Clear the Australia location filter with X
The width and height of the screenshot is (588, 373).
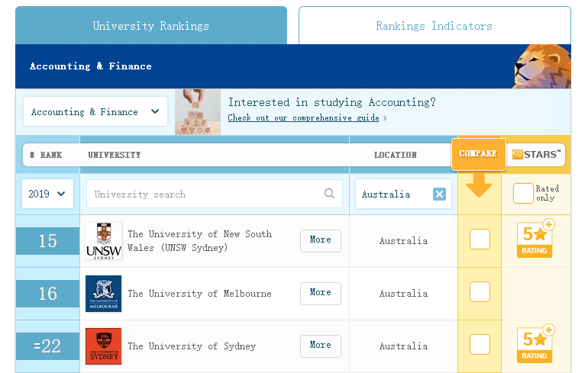coord(440,194)
